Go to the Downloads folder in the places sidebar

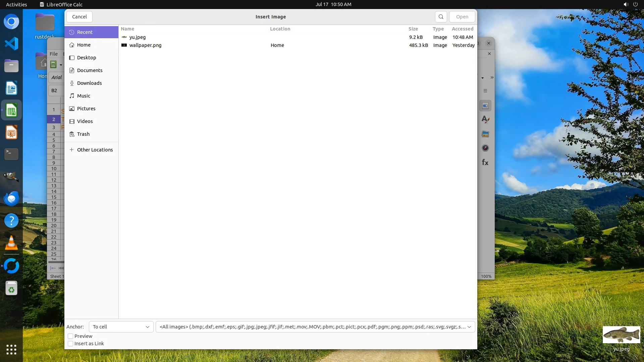(89, 83)
